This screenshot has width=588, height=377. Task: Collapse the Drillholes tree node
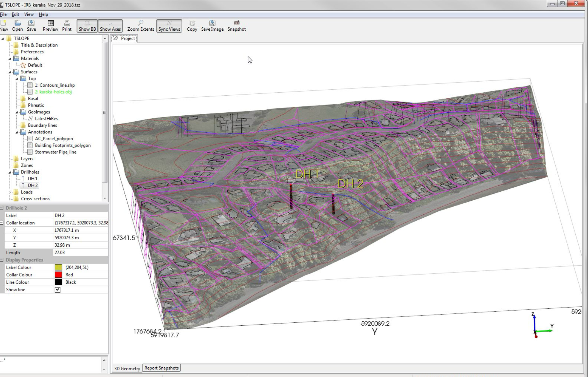pyautogui.click(x=9, y=172)
